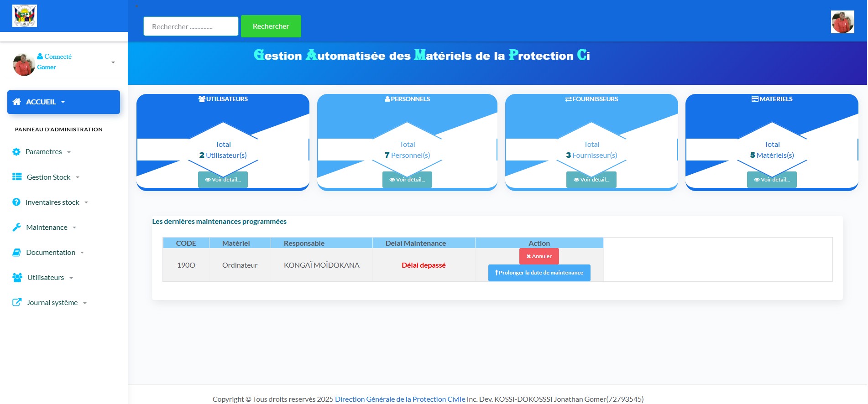The height and width of the screenshot is (404, 868).
Task: Expand the Accueil dropdown caret
Action: (63, 102)
